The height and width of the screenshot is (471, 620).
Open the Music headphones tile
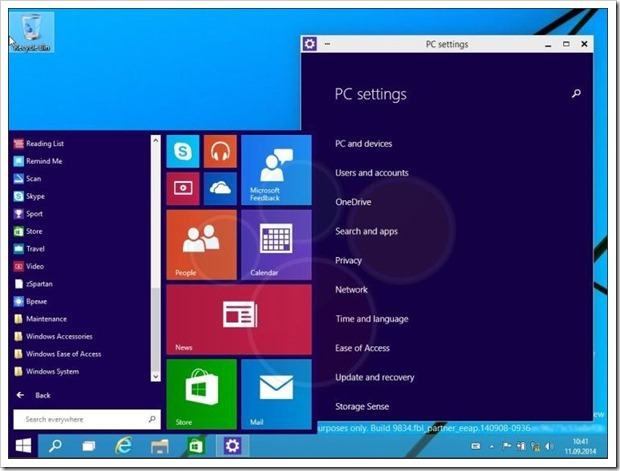pyautogui.click(x=220, y=152)
